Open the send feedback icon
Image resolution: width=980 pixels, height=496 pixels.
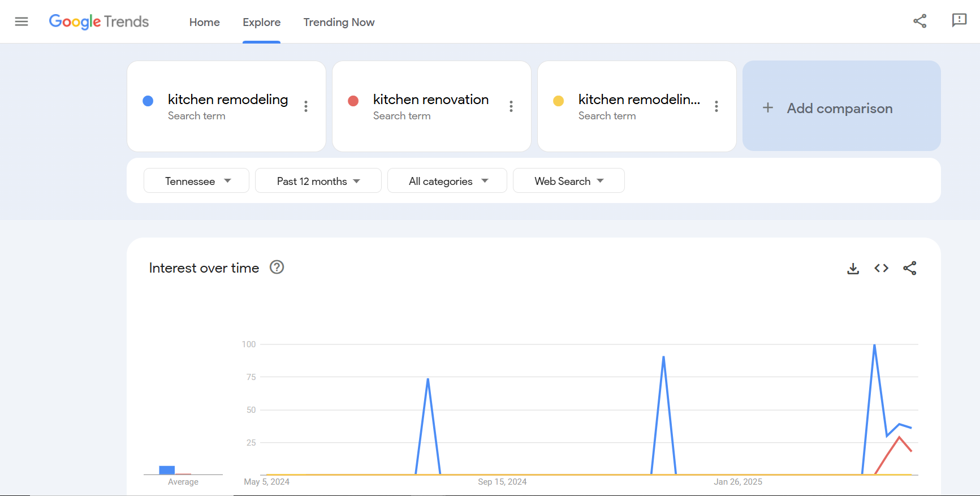pyautogui.click(x=959, y=21)
